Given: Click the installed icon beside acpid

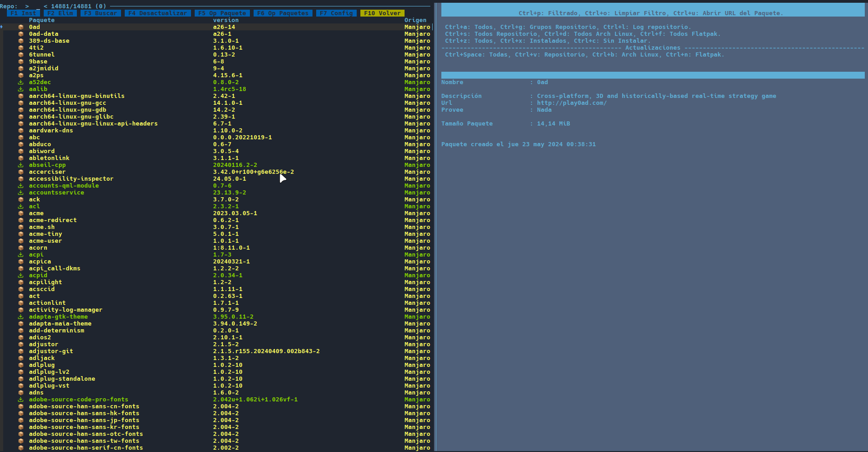Looking at the screenshot, I should point(21,275).
